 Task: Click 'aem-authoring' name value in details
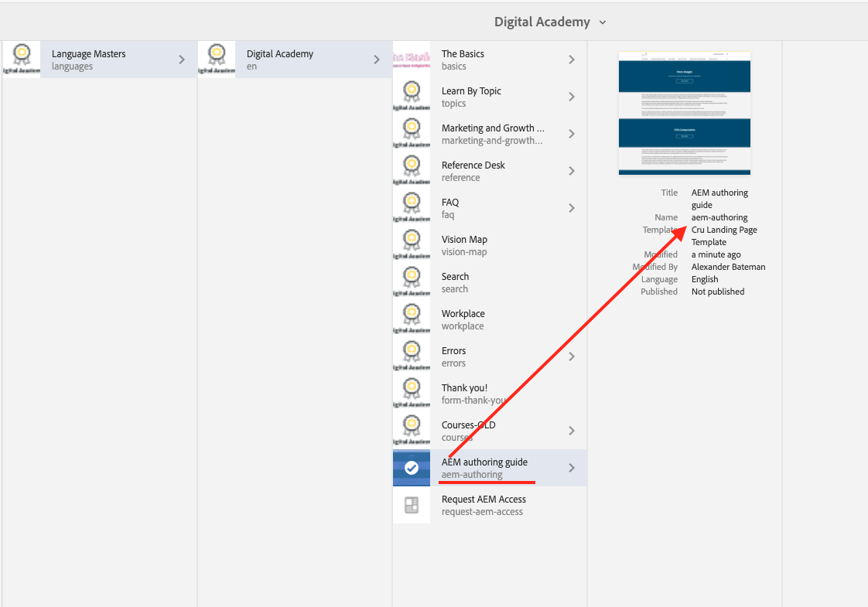719,217
